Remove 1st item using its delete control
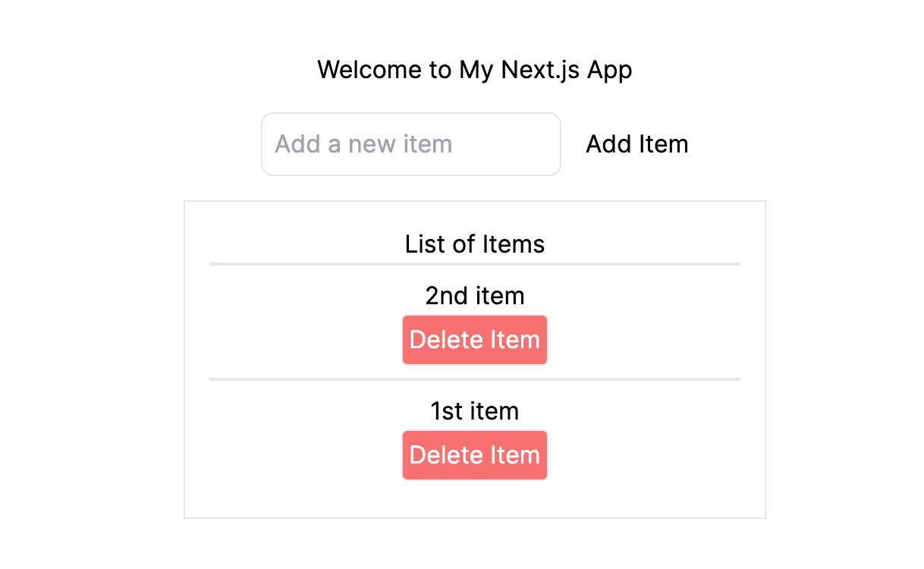The width and height of the screenshot is (924, 569). click(x=475, y=454)
